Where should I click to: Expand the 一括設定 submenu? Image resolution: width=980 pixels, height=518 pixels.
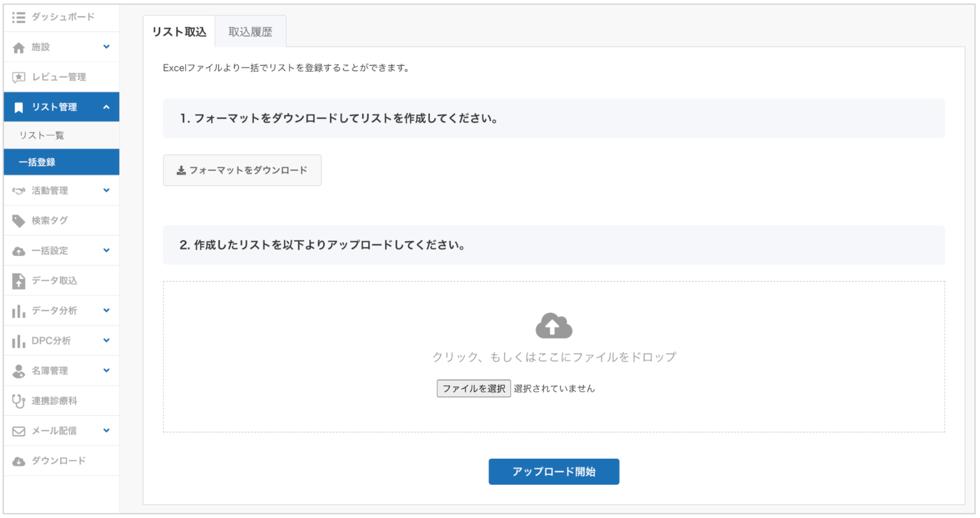106,250
